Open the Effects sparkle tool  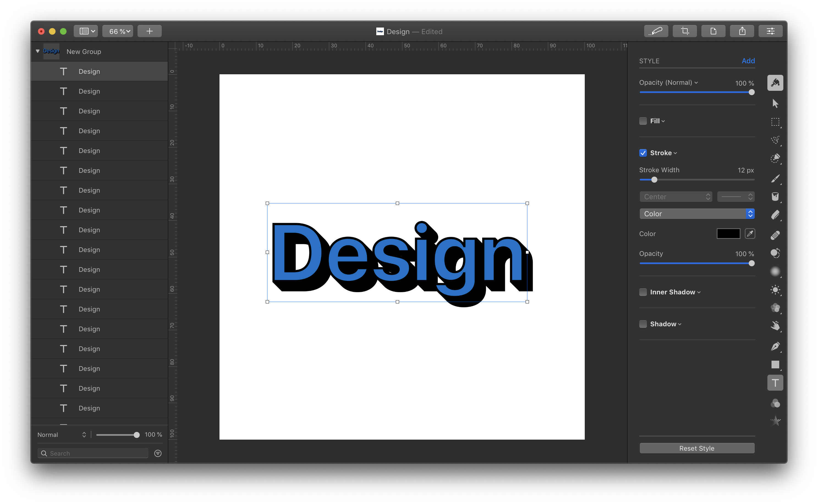pyautogui.click(x=775, y=421)
